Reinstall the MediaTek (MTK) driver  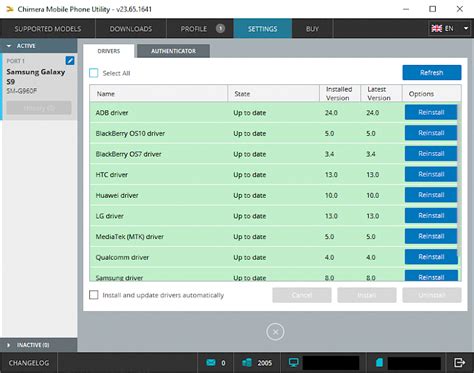(x=431, y=236)
